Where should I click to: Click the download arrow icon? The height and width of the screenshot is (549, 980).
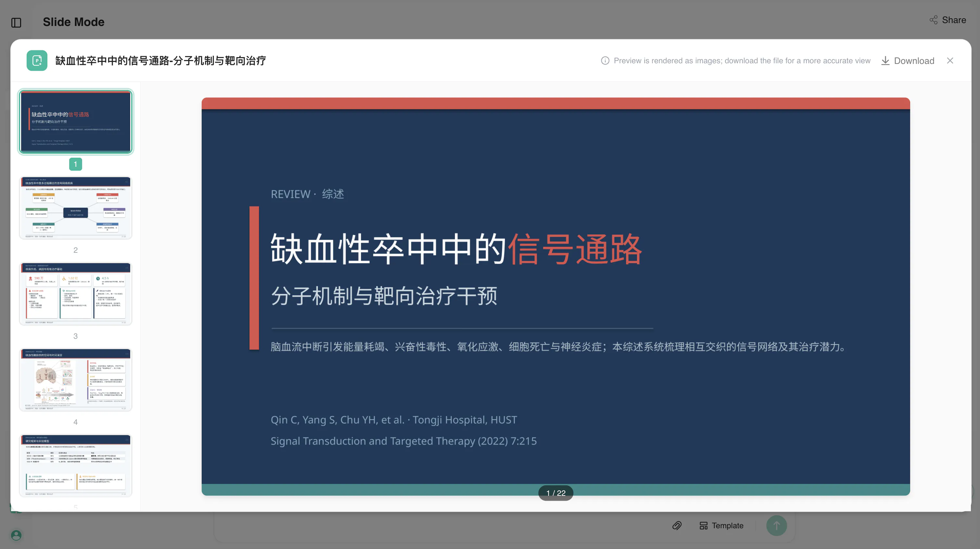coord(885,61)
